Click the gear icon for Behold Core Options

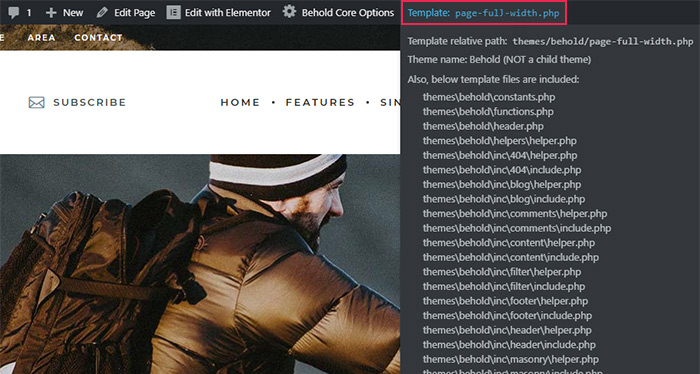[289, 12]
